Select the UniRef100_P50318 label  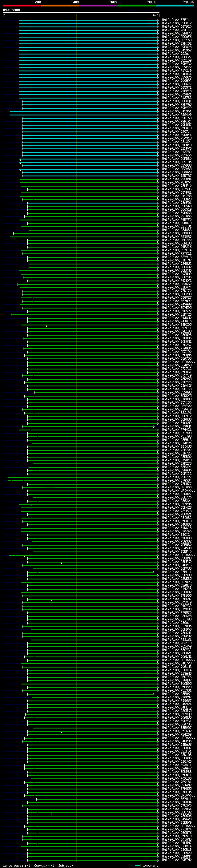point(177,138)
